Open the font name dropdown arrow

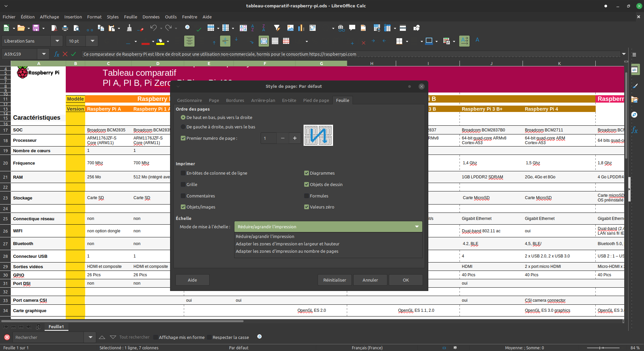pyautogui.click(x=57, y=41)
